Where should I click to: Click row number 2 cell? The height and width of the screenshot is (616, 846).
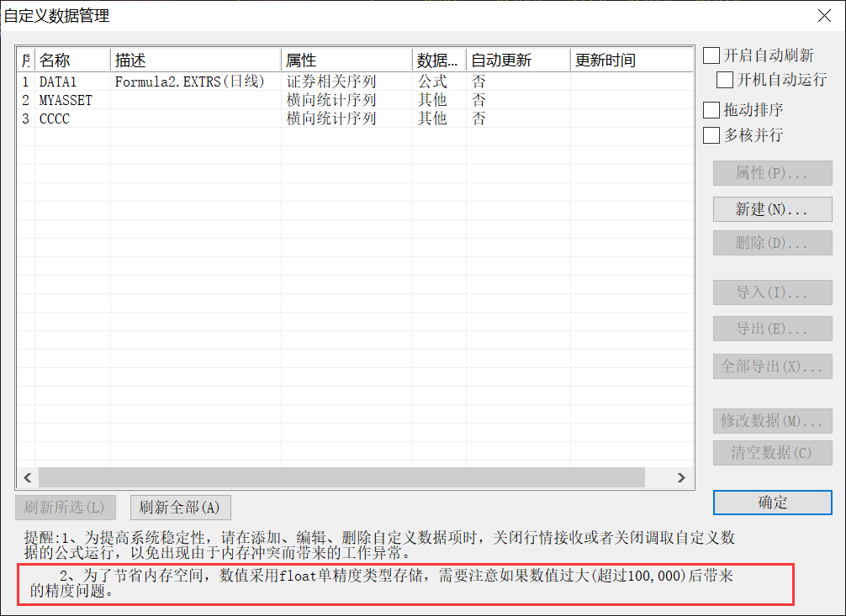tap(25, 100)
